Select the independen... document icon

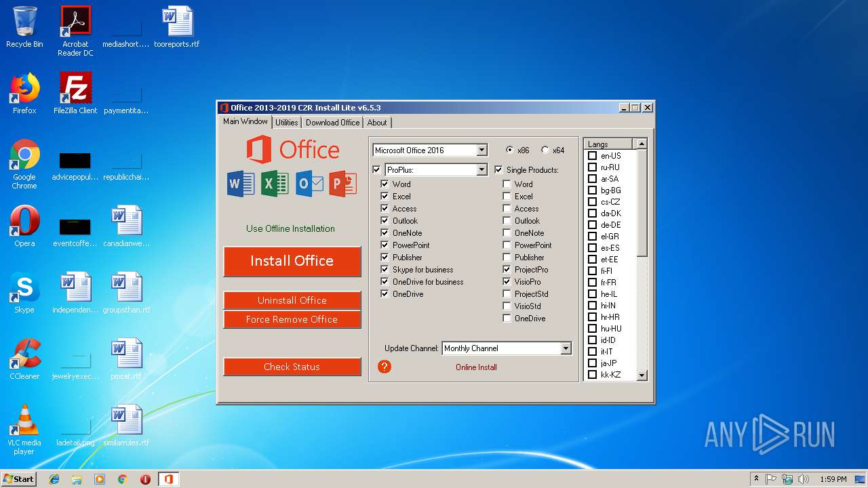[75, 293]
